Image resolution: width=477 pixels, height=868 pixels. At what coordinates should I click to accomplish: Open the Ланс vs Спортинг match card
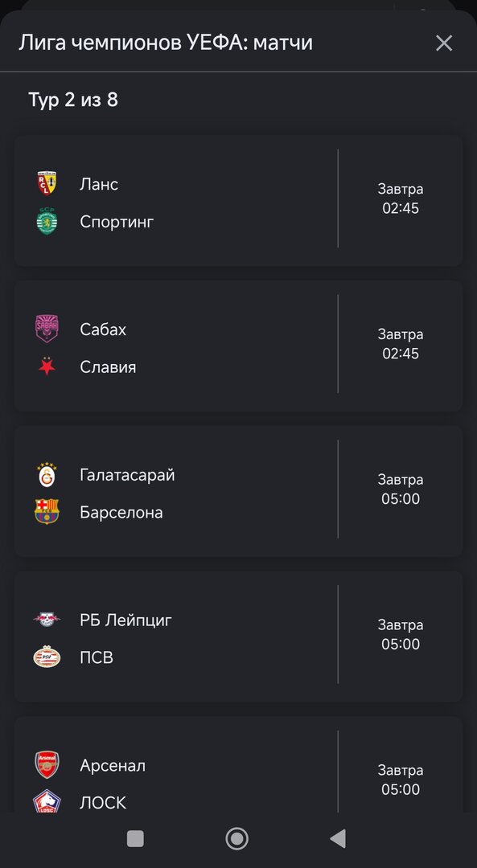238,202
